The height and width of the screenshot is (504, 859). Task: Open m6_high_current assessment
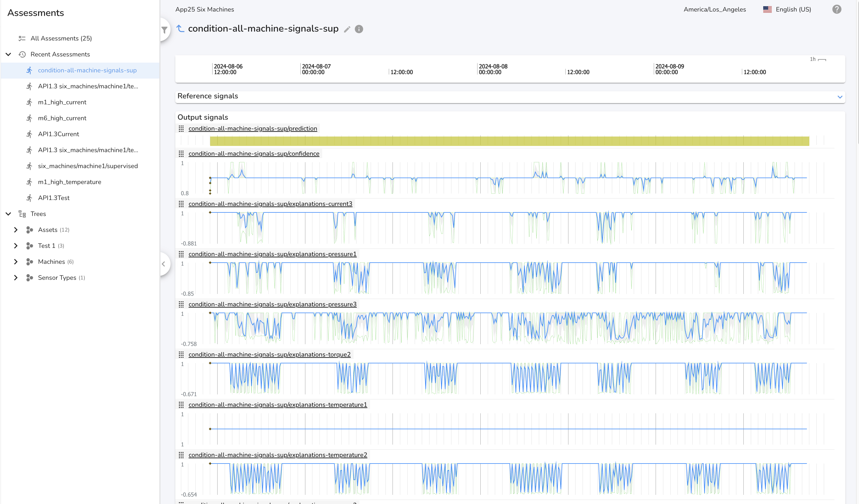(x=62, y=118)
